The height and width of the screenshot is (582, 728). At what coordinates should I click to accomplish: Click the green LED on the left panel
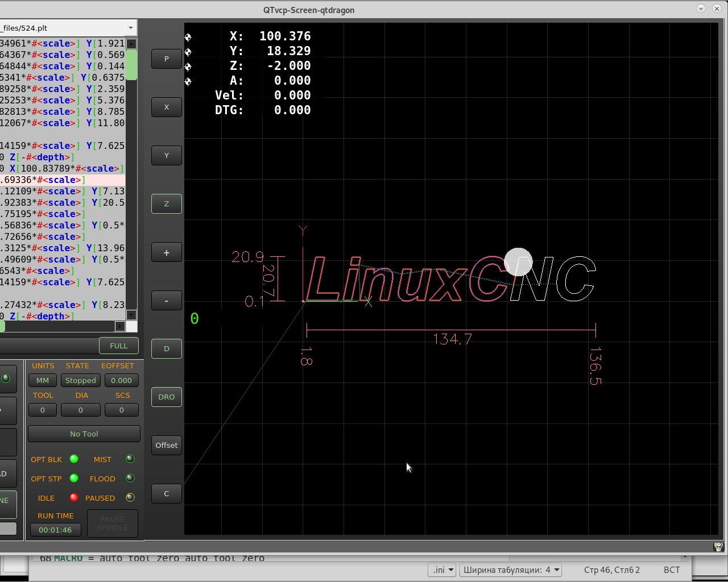[6, 379]
